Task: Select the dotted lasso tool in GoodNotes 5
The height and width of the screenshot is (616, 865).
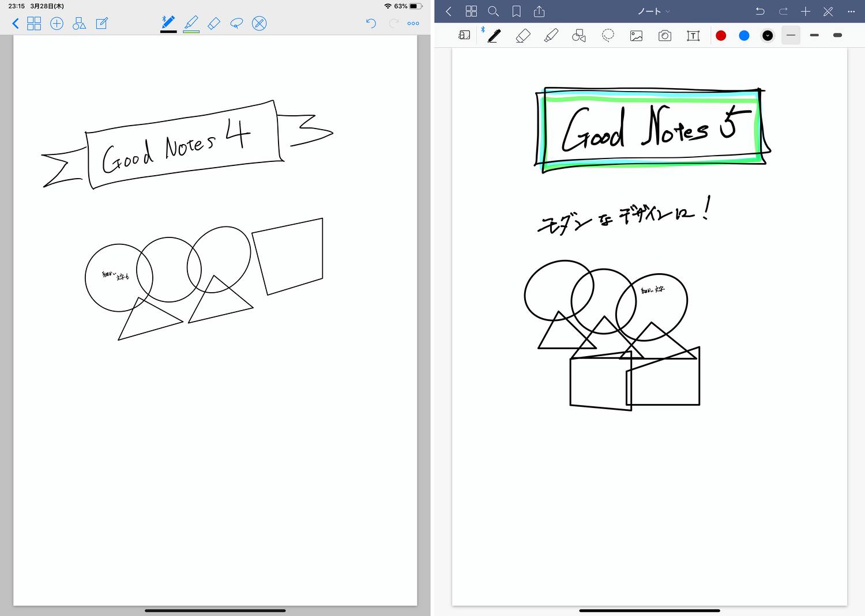Action: pos(608,36)
